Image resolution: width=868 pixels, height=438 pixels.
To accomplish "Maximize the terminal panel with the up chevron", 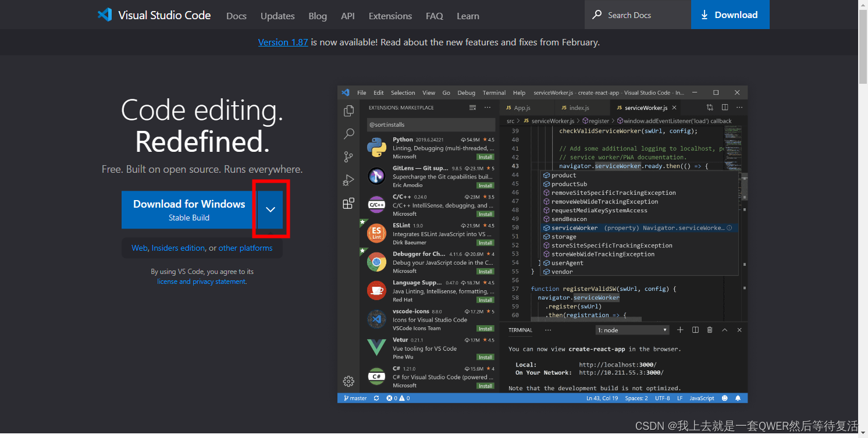I will 725,330.
